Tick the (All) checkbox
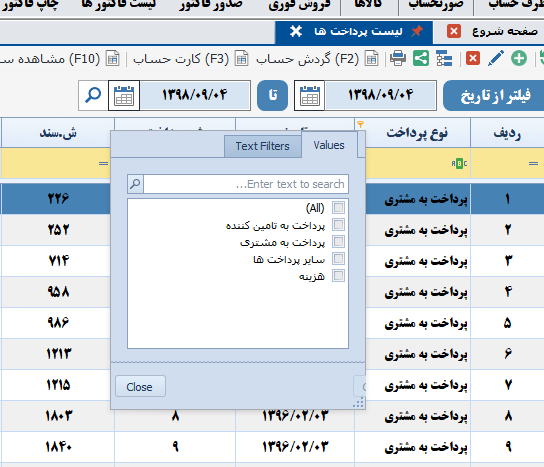Image resolution: width=544 pixels, height=467 pixels. [x=338, y=207]
